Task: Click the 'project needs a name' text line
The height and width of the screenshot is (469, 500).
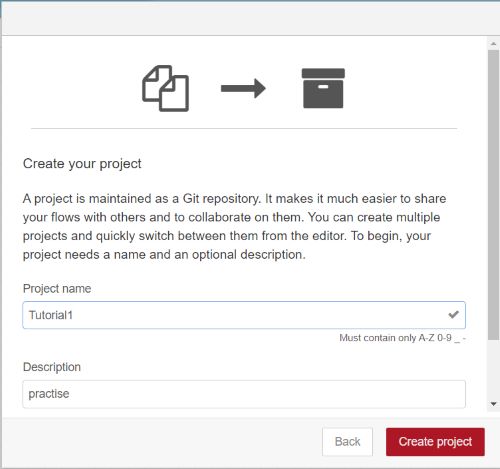Action: click(x=164, y=255)
